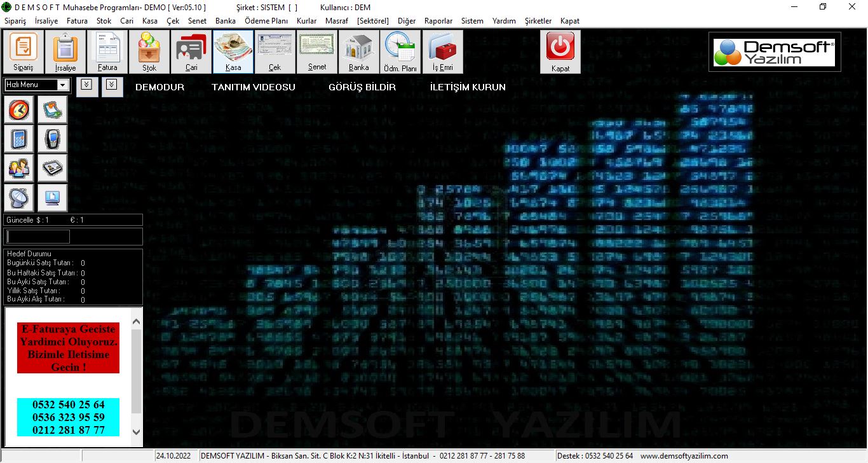The height and width of the screenshot is (463, 868).
Task: Open the Senet menu in the menu bar
Action: 197,21
